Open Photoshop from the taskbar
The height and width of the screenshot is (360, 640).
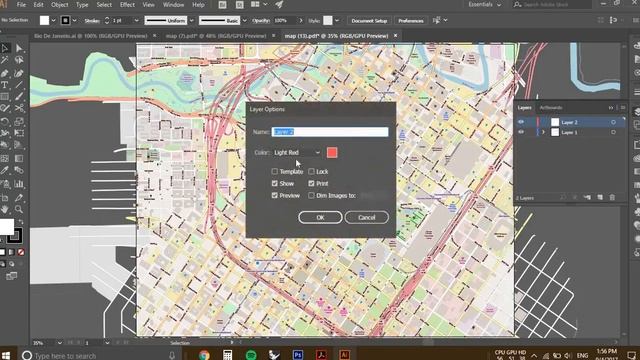[298, 355]
